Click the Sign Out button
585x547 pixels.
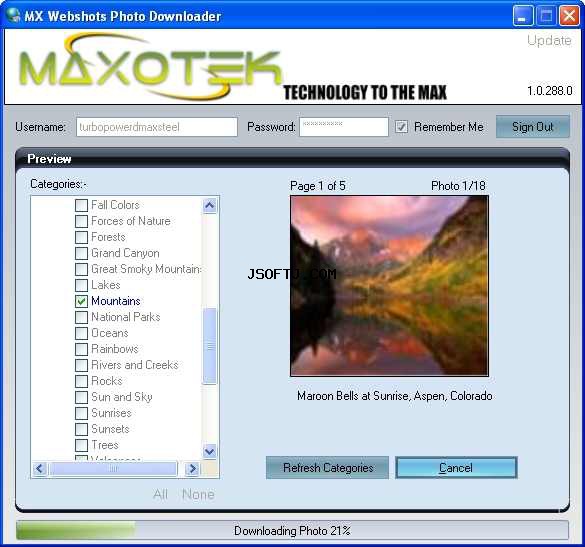pyautogui.click(x=532, y=127)
